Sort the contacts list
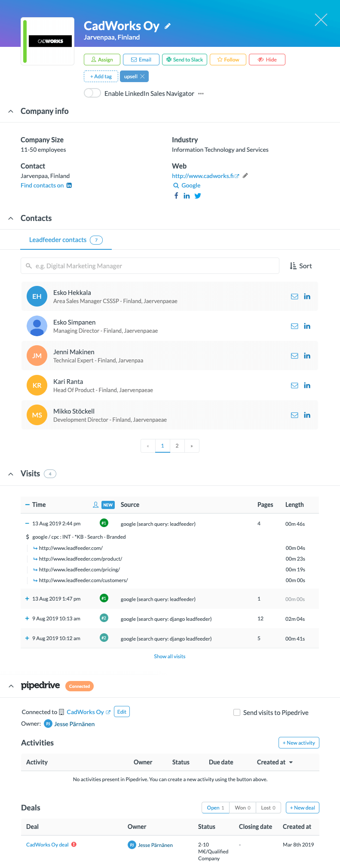The height and width of the screenshot is (868, 340). pyautogui.click(x=301, y=266)
